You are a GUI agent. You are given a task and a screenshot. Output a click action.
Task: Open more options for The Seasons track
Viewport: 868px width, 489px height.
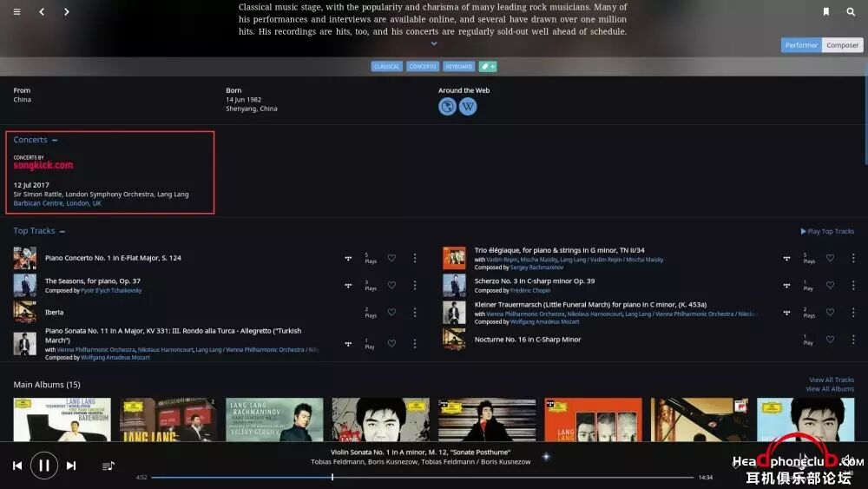415,285
